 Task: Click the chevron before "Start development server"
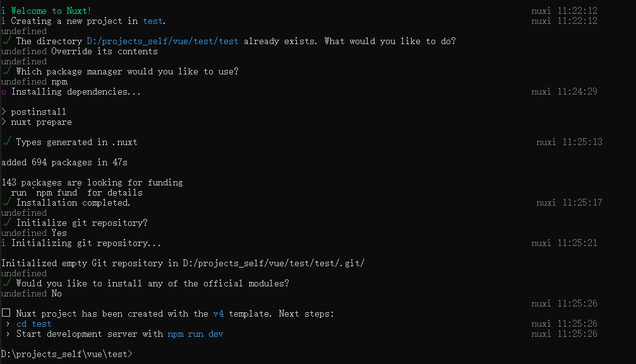[8, 334]
